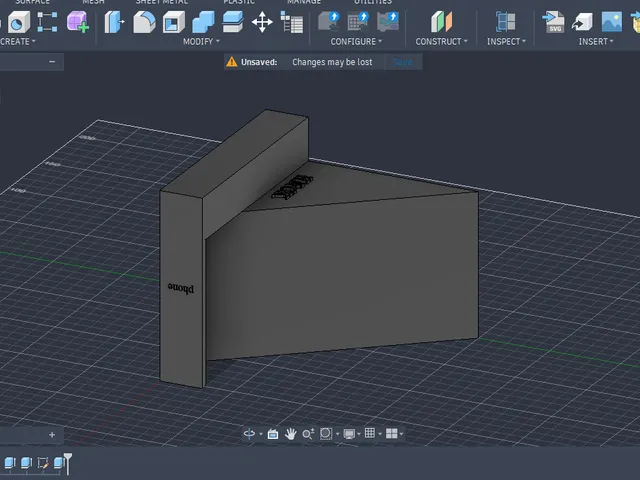Select the Shell tool
640x480 pixels.
(174, 22)
